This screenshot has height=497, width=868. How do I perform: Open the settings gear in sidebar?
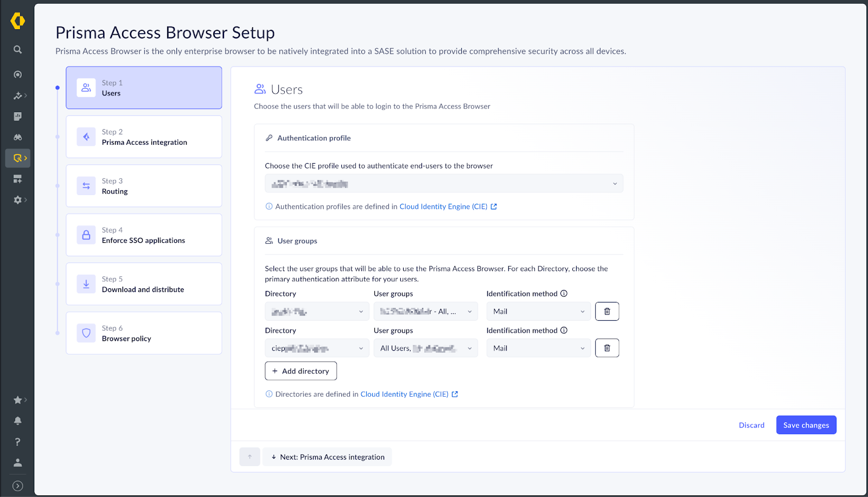(x=17, y=200)
